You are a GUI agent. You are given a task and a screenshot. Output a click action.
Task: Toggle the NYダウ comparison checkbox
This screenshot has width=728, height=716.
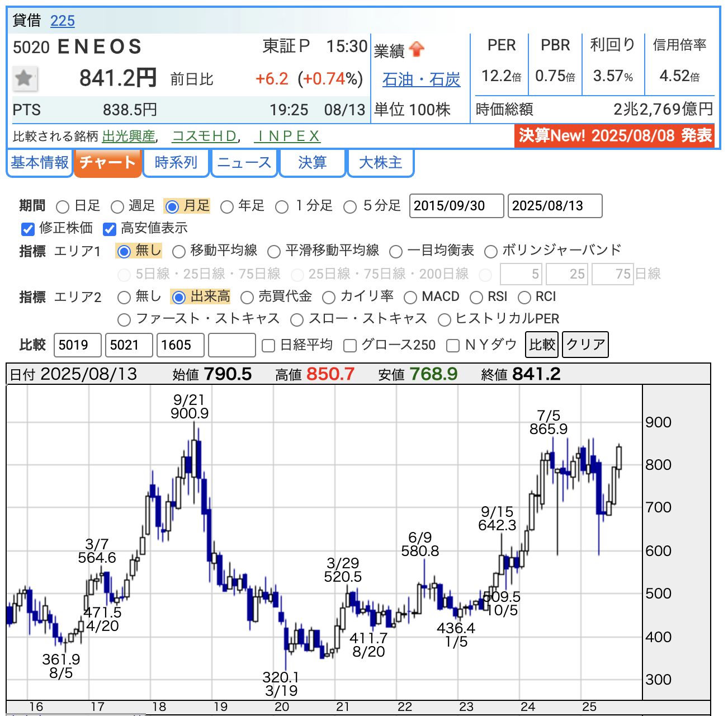[453, 346]
